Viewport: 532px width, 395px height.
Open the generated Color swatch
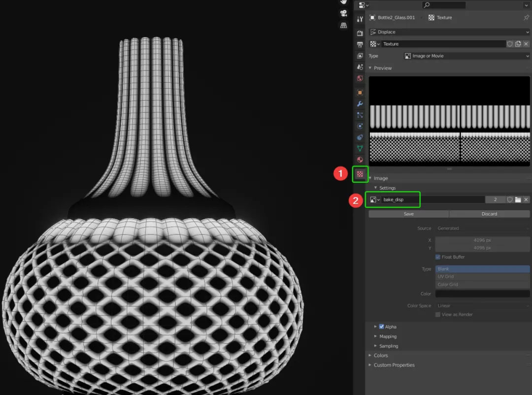pyautogui.click(x=482, y=294)
